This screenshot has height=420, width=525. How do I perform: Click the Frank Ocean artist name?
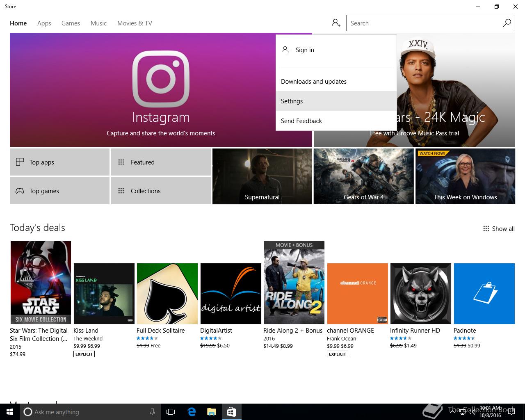(x=341, y=339)
